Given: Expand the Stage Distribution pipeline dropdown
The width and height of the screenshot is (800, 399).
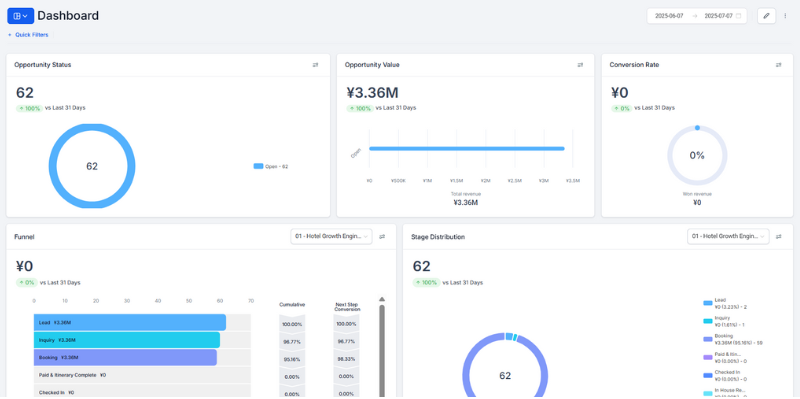Looking at the screenshot, I should tap(728, 237).
